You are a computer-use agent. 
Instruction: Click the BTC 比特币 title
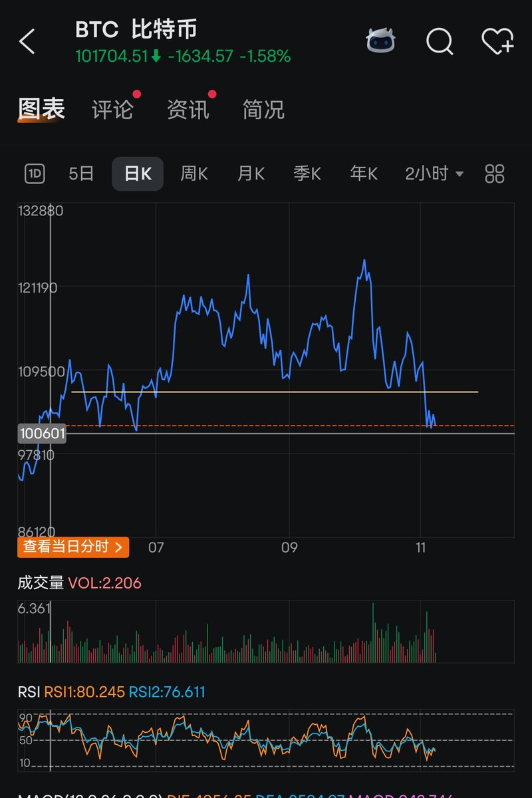click(x=136, y=30)
